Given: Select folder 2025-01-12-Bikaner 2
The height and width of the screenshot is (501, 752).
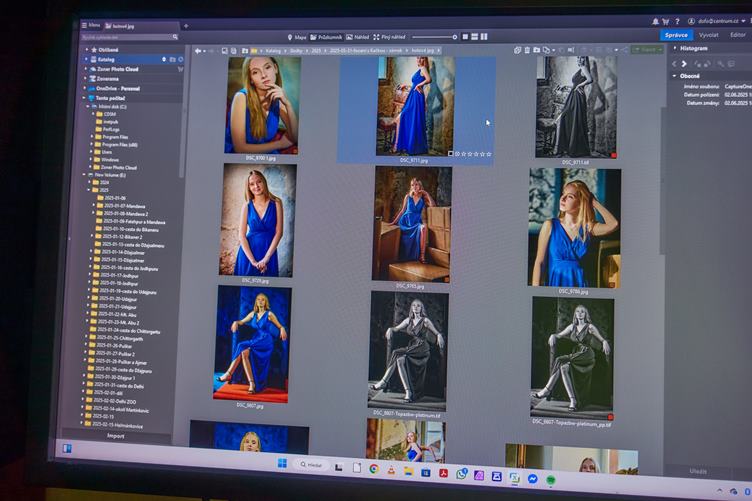Looking at the screenshot, I should (x=118, y=236).
